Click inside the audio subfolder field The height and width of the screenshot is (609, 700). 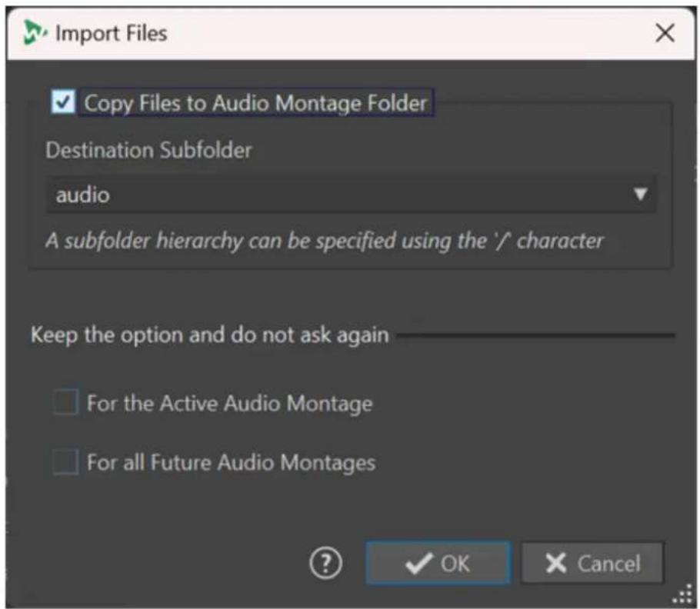352,195
